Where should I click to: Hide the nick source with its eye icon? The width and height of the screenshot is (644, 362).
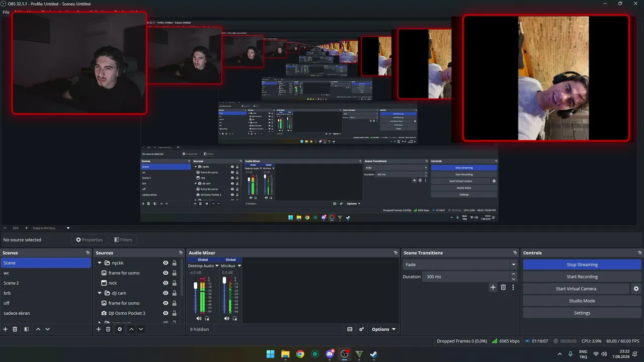(166, 283)
